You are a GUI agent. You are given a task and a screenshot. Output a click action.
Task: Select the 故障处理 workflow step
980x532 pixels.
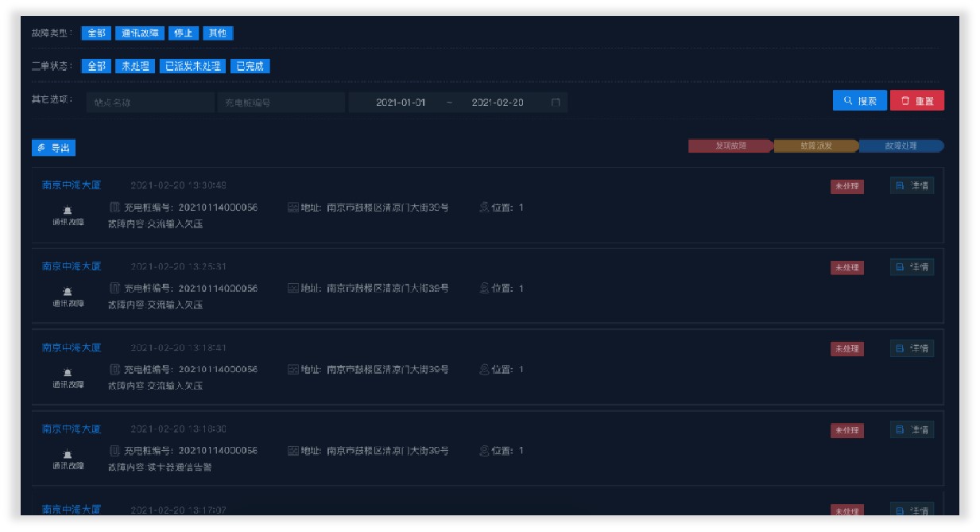tap(900, 146)
